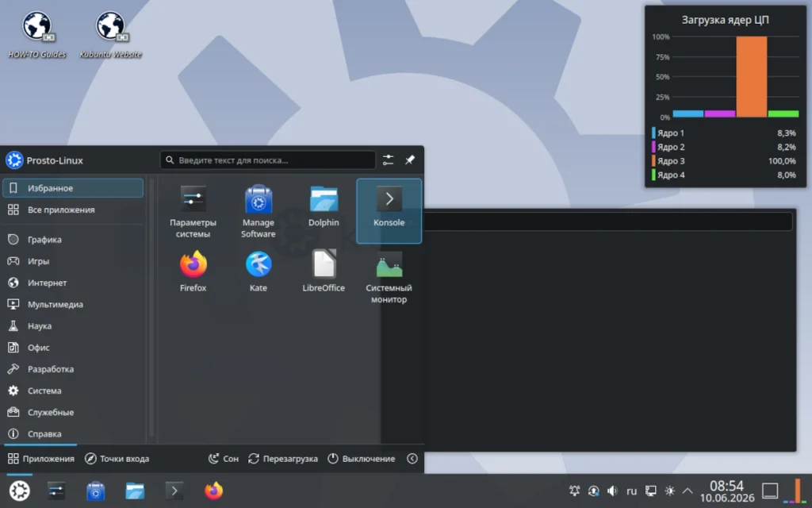Open LibreOffice from favorites grid
The width and height of the screenshot is (812, 508).
[x=324, y=277]
